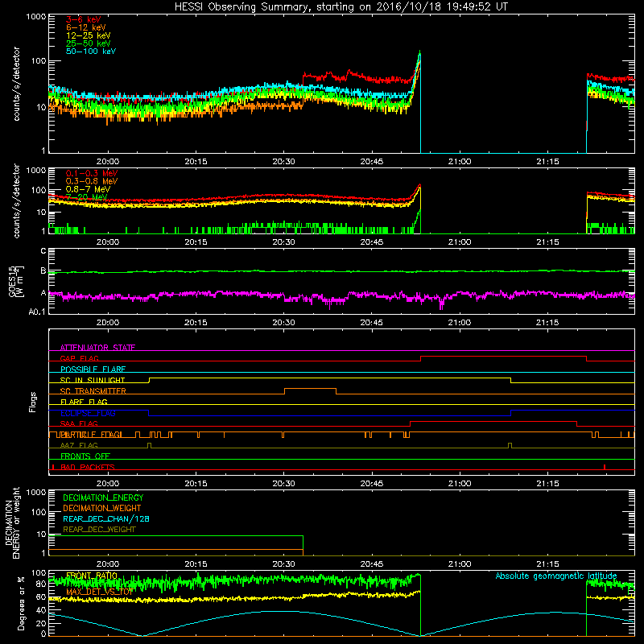
Task: Select the FLARE_FLAG label
Action: [x=84, y=402]
